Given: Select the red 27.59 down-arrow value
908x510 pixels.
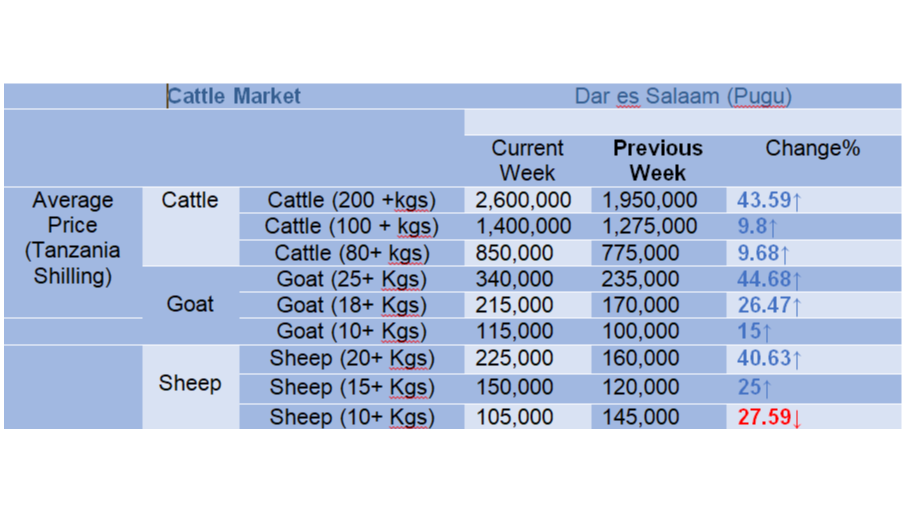Looking at the screenshot, I should pyautogui.click(x=769, y=417).
